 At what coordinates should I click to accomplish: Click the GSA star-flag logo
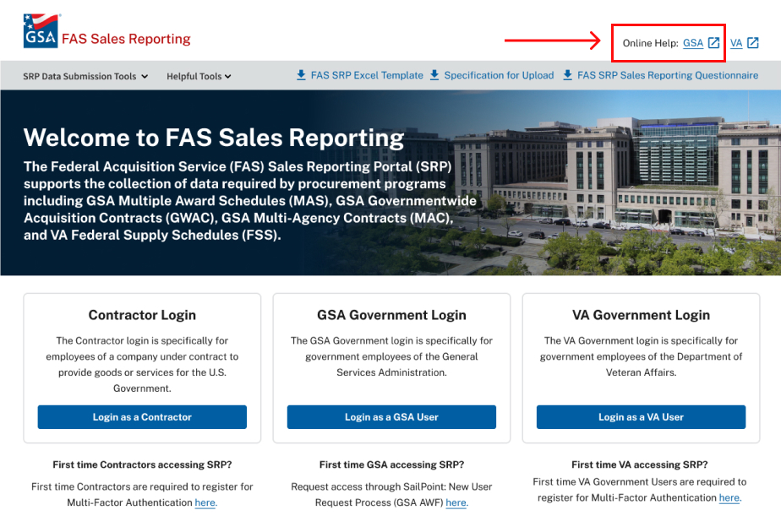coord(41,31)
